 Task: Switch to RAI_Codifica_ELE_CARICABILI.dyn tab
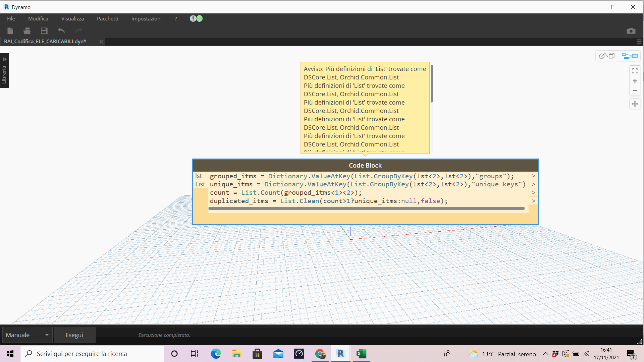(x=45, y=42)
